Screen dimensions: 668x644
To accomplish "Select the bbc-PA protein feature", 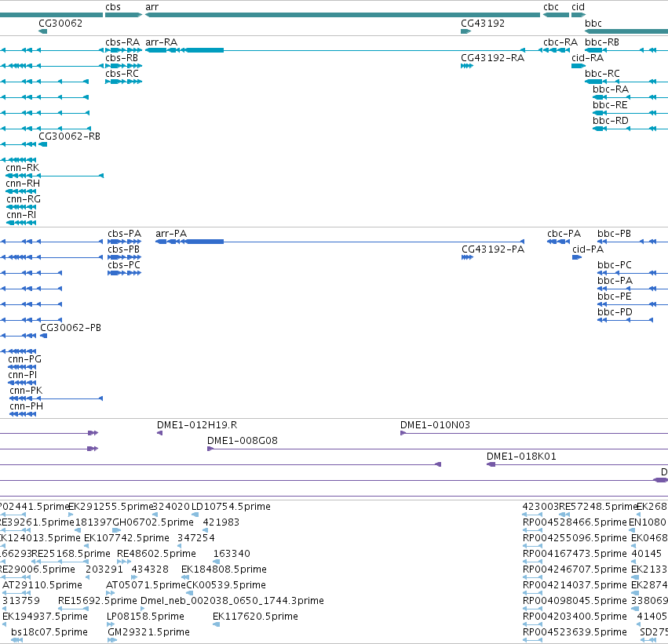I will tap(633, 289).
